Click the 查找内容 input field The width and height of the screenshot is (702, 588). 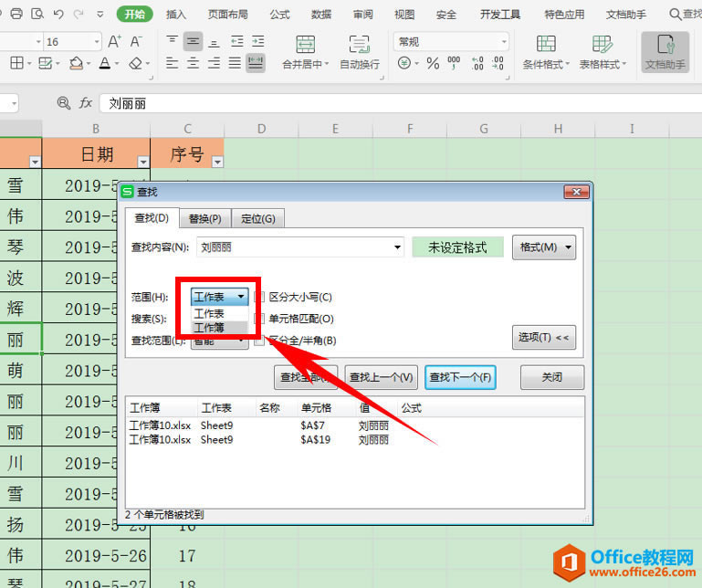(x=300, y=247)
